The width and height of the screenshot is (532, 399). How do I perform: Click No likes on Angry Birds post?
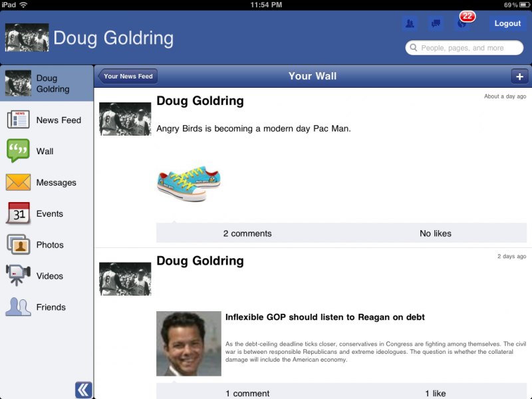coord(436,233)
